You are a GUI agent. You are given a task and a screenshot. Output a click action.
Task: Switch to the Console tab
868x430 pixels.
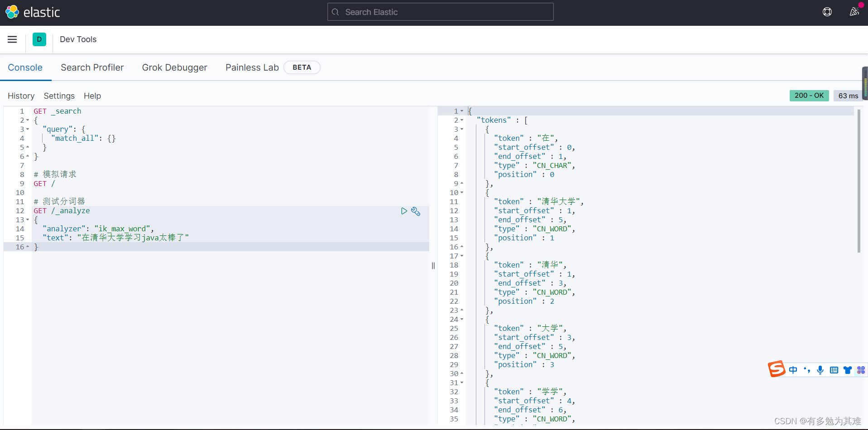coord(25,67)
